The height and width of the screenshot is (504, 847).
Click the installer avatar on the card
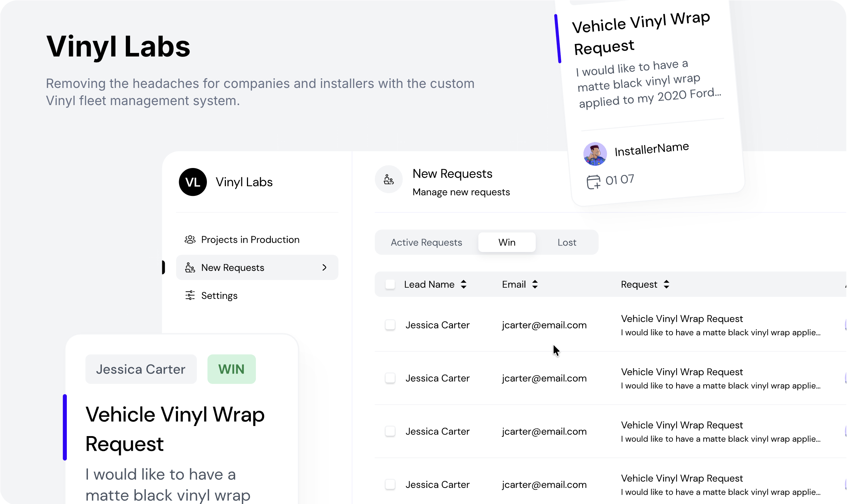[x=595, y=154]
